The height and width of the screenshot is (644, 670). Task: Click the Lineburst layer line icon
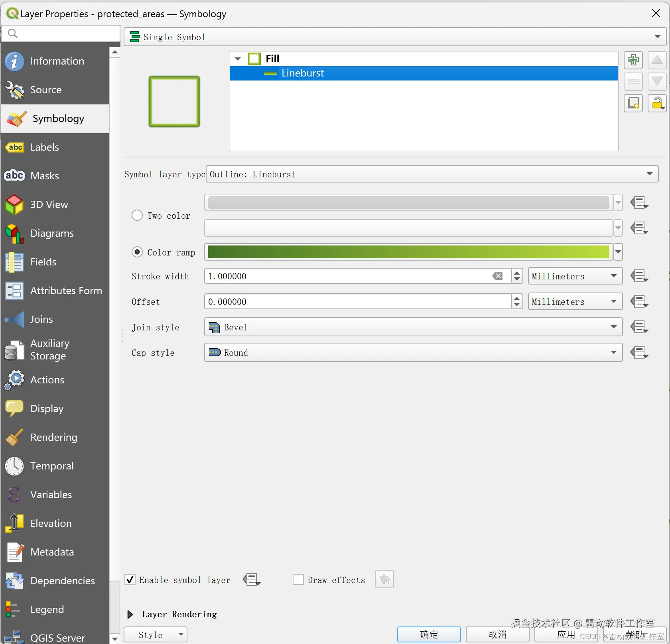click(270, 73)
